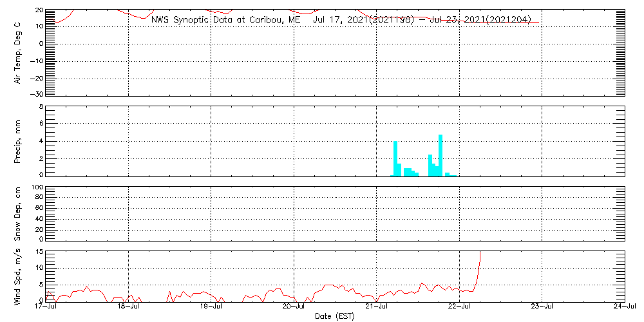644x322 pixels.
Task: Click the '23-Jul' date tick label
Action: click(x=542, y=307)
